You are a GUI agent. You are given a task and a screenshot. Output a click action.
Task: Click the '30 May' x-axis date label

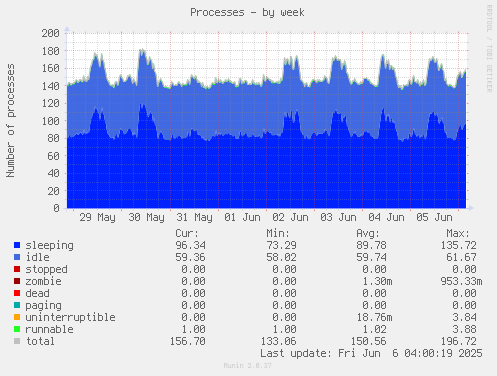point(146,218)
